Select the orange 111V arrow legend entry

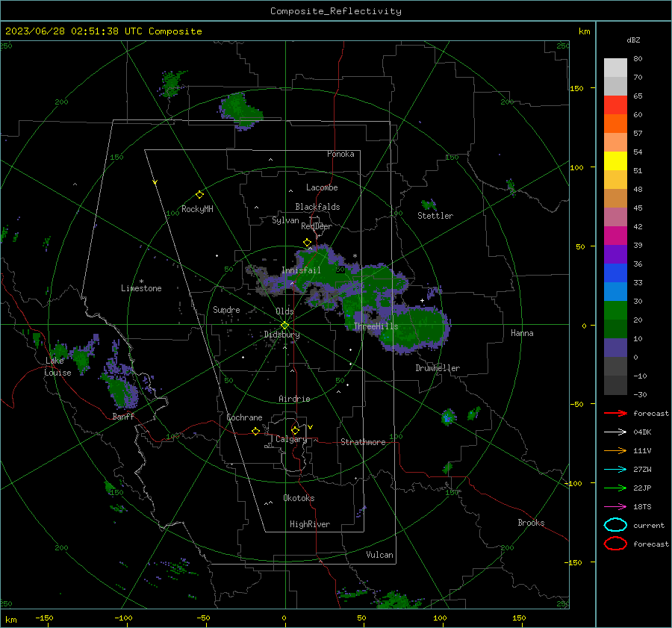click(x=615, y=450)
